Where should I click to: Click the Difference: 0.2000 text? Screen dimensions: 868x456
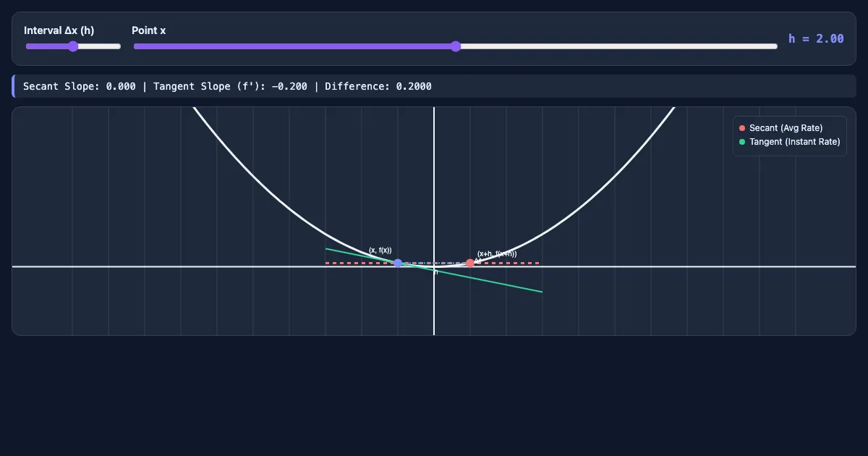point(378,86)
